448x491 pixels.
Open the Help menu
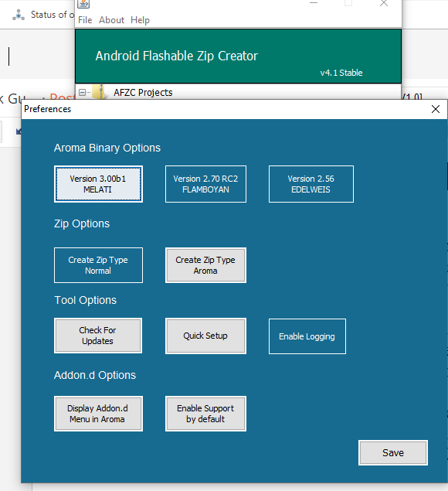140,20
